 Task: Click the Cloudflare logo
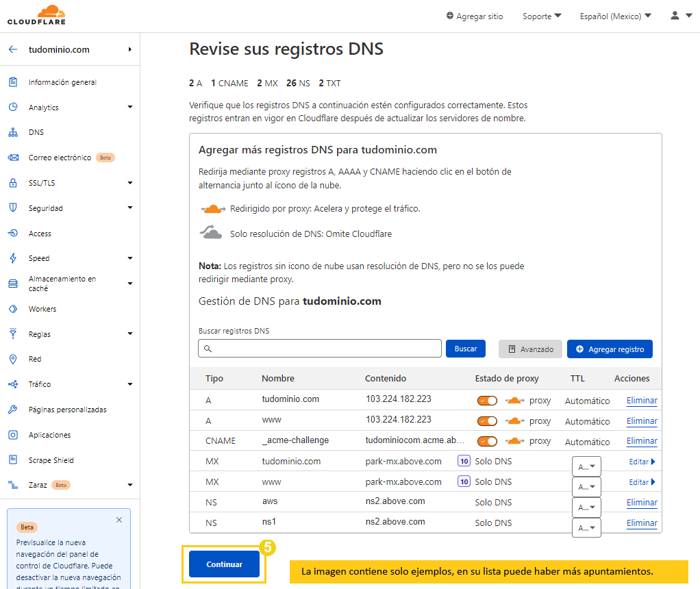pyautogui.click(x=36, y=15)
